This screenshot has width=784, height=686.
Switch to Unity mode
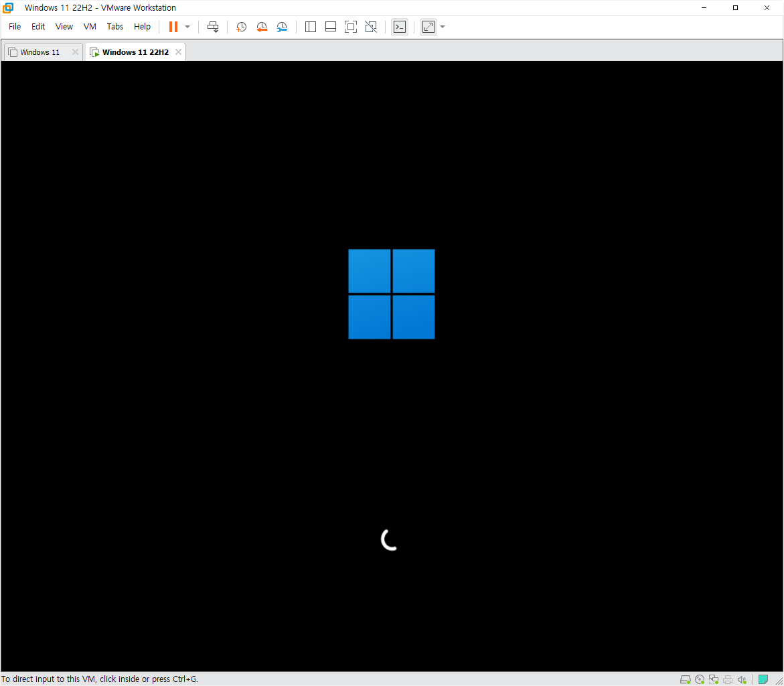tap(371, 27)
